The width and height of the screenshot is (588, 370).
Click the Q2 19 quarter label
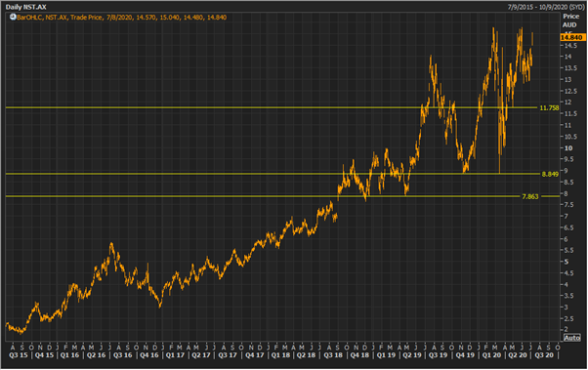[x=412, y=355]
